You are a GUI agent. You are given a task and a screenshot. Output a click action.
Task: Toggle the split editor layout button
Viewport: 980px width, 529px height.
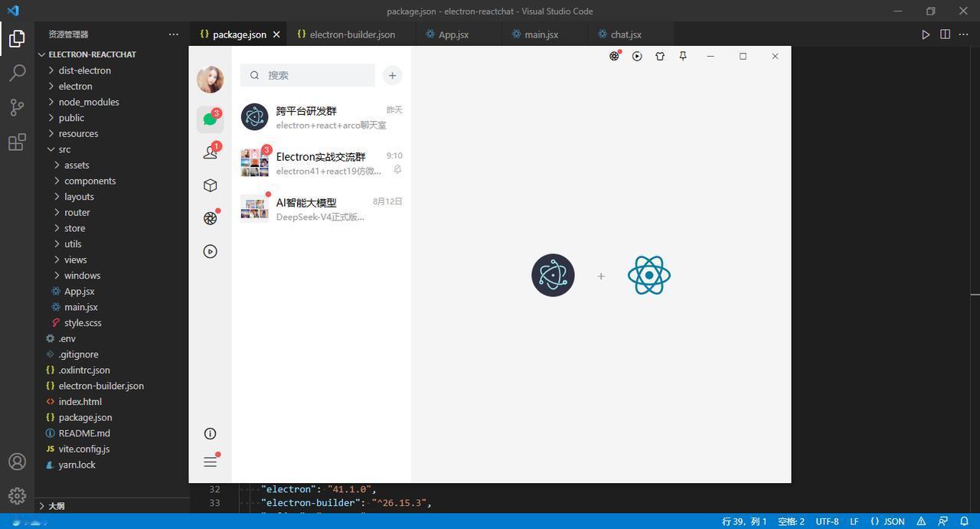point(945,34)
